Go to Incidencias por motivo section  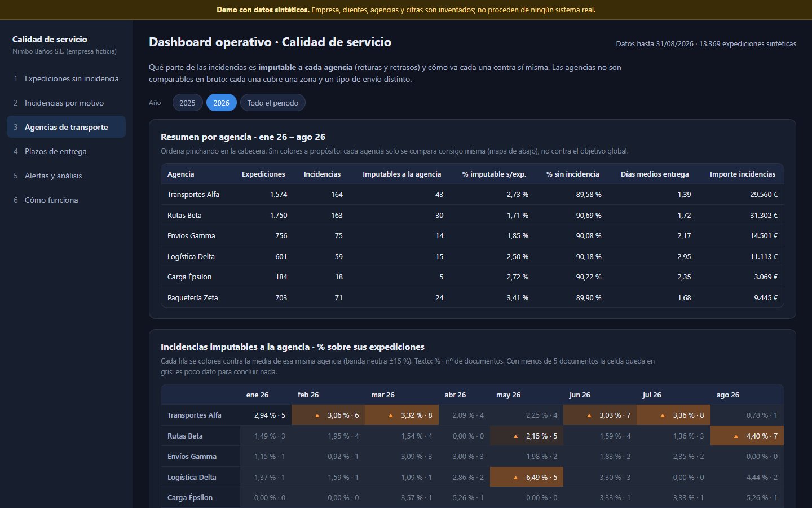[66, 103]
